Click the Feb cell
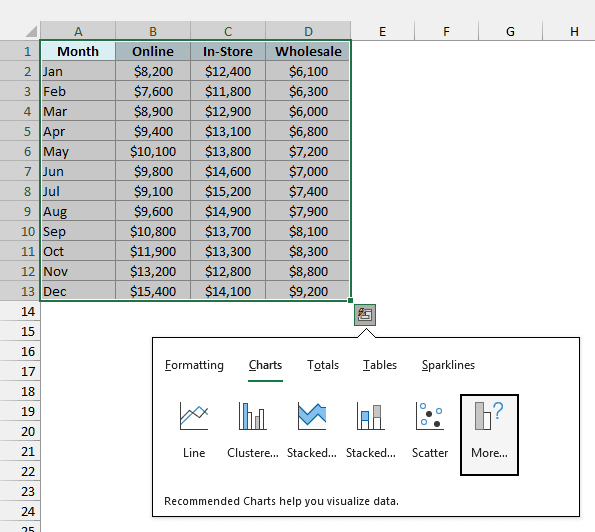This screenshot has width=595, height=532. (x=78, y=91)
